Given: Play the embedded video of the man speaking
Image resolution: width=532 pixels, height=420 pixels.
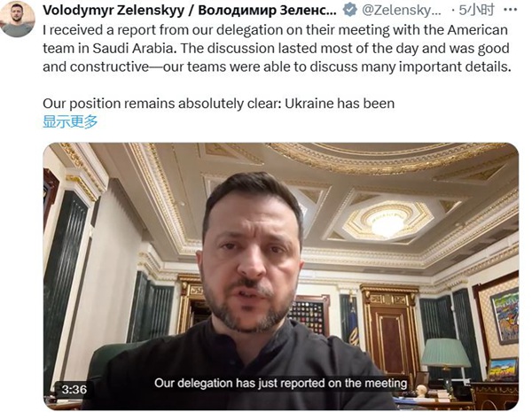Looking at the screenshot, I should pos(280,276).
